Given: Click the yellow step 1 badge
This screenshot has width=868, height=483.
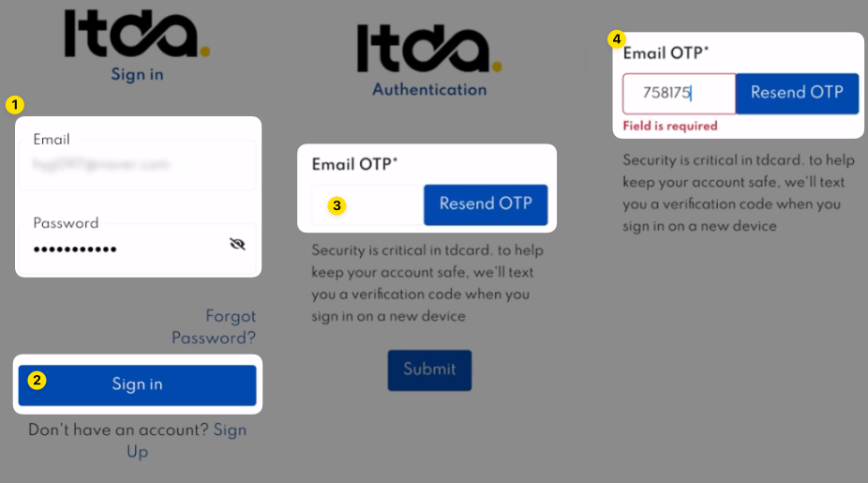Looking at the screenshot, I should [14, 105].
